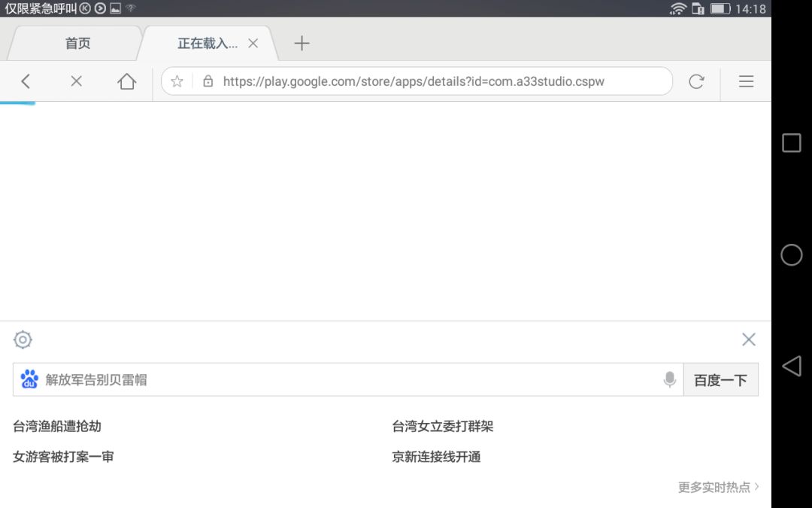Add a new tab with the plus icon
The height and width of the screenshot is (508, 812).
point(301,43)
